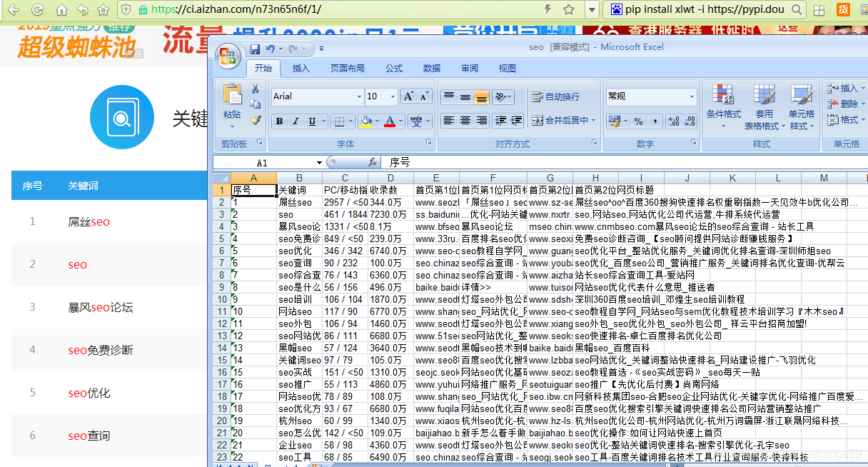Open 暴风seo论坛 keyword link on webpage
The width and height of the screenshot is (868, 467).
point(101,307)
